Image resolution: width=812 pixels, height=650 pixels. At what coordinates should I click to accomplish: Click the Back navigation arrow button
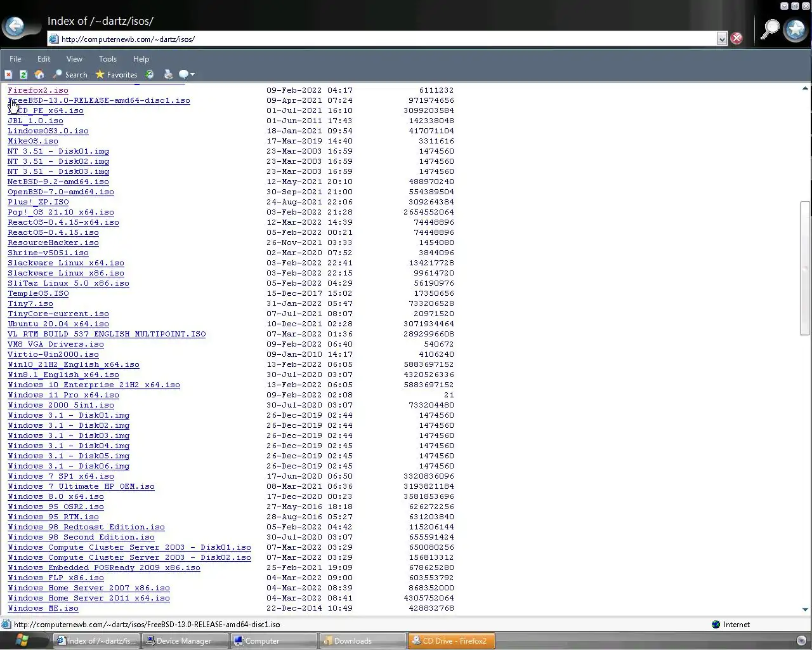click(x=14, y=27)
